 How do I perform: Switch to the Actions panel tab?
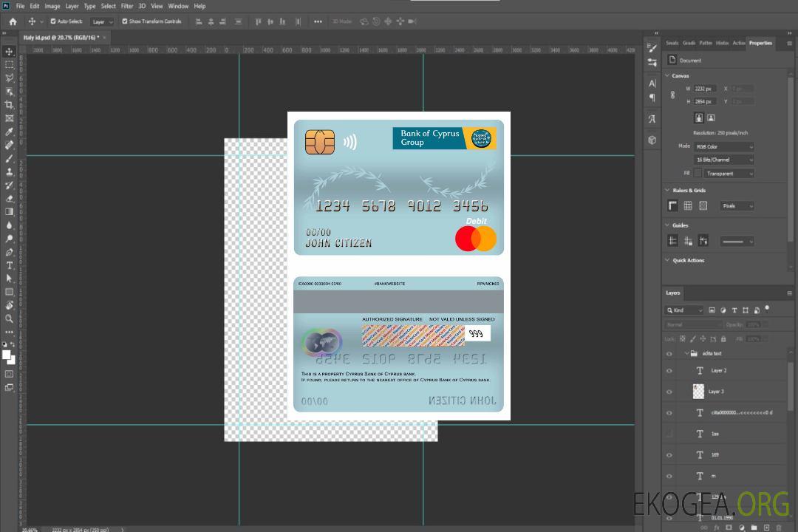pyautogui.click(x=738, y=43)
